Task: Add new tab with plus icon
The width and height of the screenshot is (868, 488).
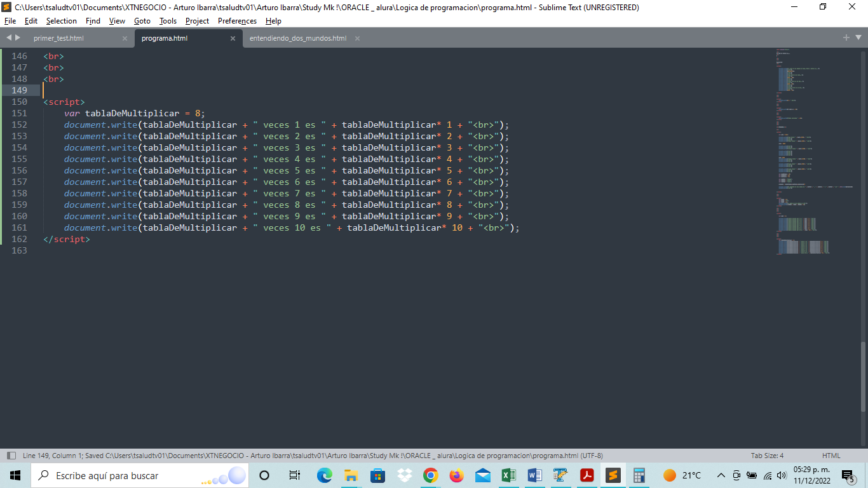Action: pos(846,38)
